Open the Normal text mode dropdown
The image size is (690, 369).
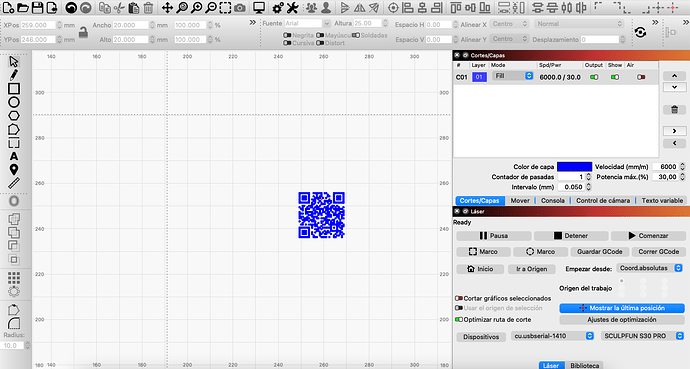[x=579, y=24]
